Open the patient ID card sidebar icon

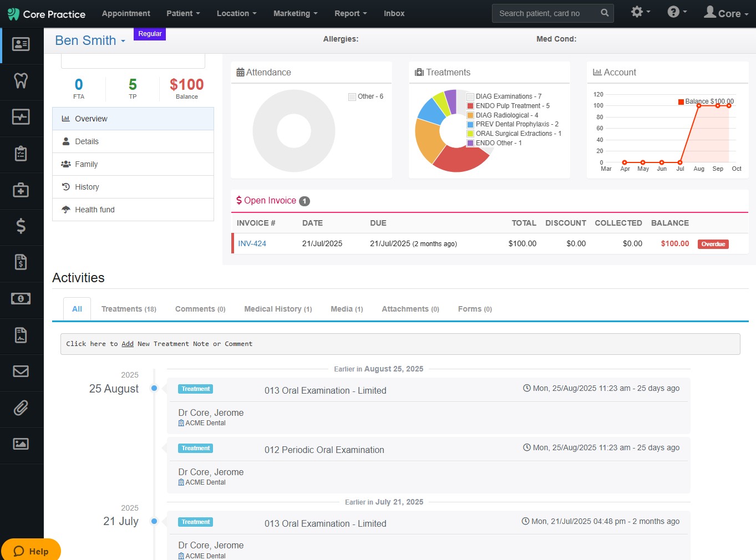pos(21,44)
